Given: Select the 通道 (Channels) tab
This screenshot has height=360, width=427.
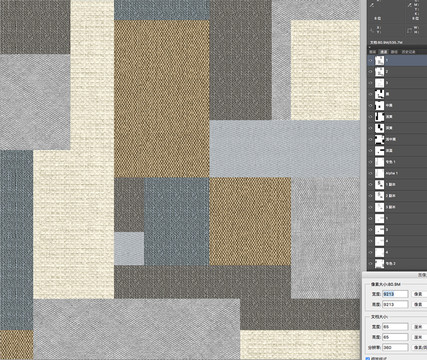Looking at the screenshot, I should [384, 52].
